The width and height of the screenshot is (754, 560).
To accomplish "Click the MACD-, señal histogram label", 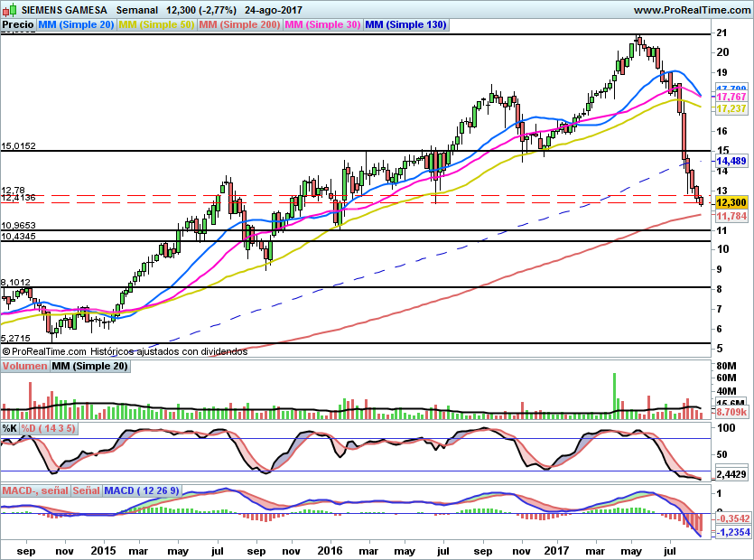I will click(35, 491).
